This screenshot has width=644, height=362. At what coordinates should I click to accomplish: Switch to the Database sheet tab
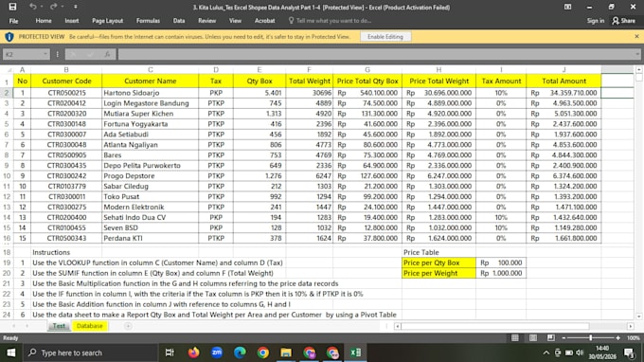(x=90, y=326)
